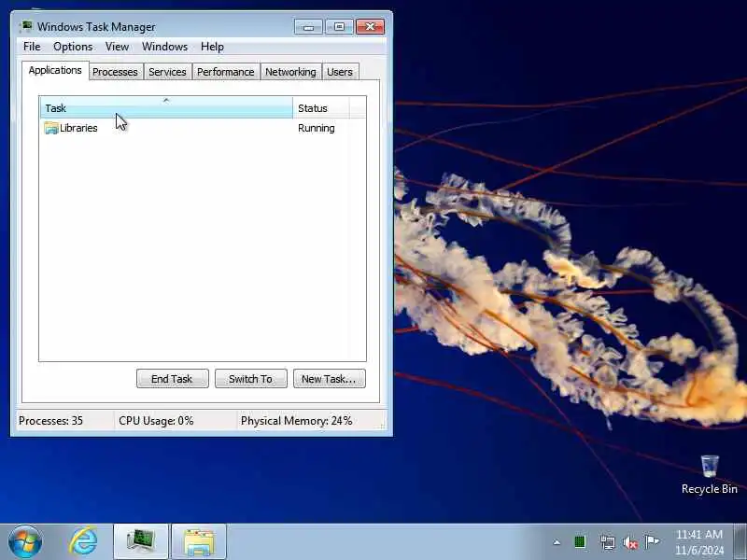Viewport: 747px width, 560px height.
Task: Sort by the Task column header
Action: pyautogui.click(x=166, y=108)
